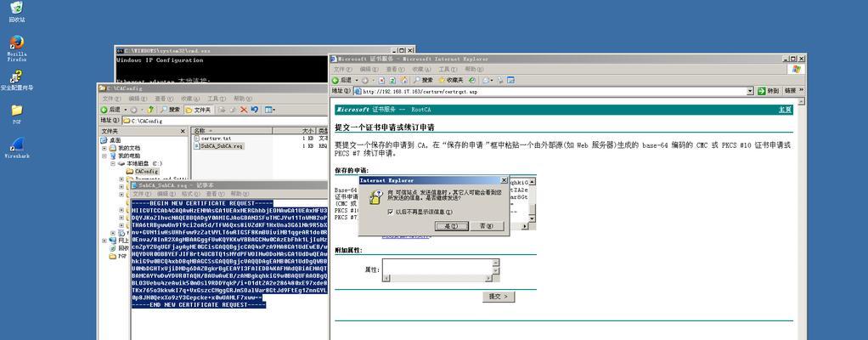868x340 pixels.
Task: Click the cmd.exe window title bar
Action: (x=265, y=50)
